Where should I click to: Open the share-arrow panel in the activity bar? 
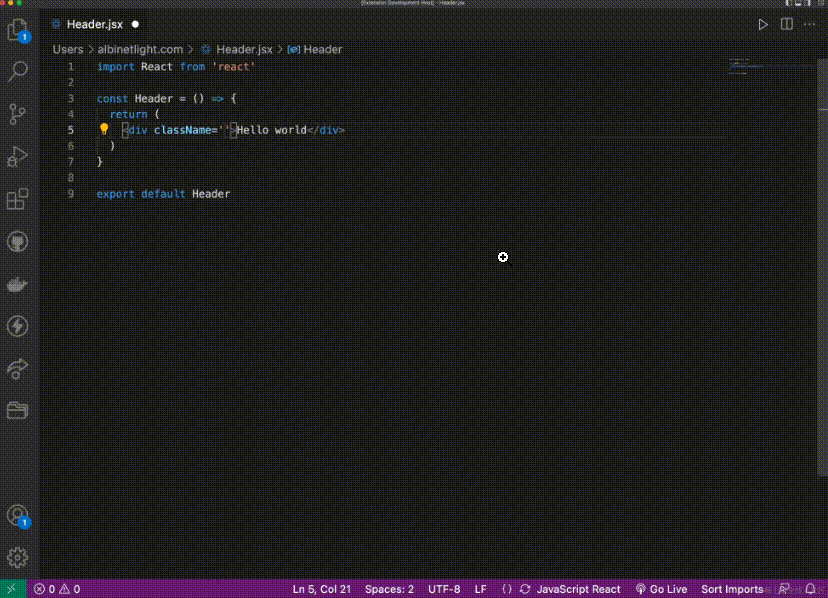[17, 368]
